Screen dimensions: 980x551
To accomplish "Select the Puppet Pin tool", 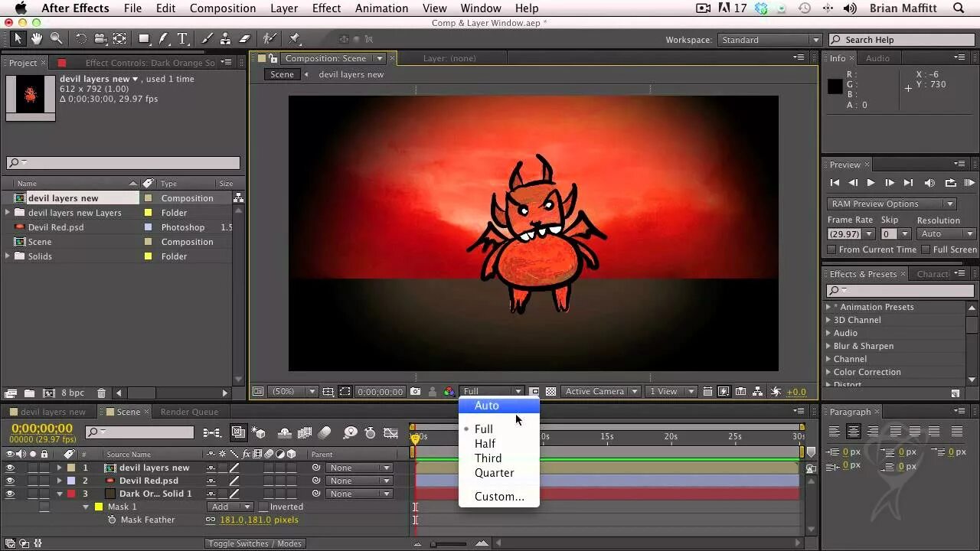I will point(295,38).
